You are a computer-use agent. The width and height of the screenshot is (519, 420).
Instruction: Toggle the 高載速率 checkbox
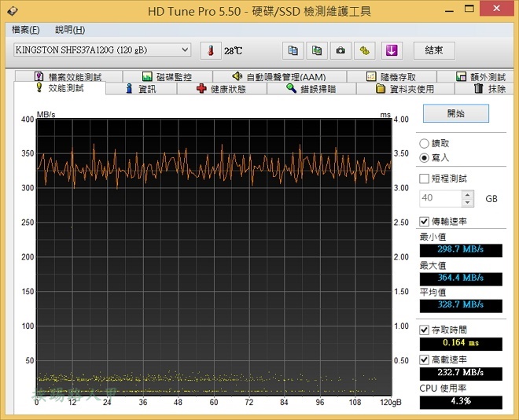pyautogui.click(x=424, y=359)
